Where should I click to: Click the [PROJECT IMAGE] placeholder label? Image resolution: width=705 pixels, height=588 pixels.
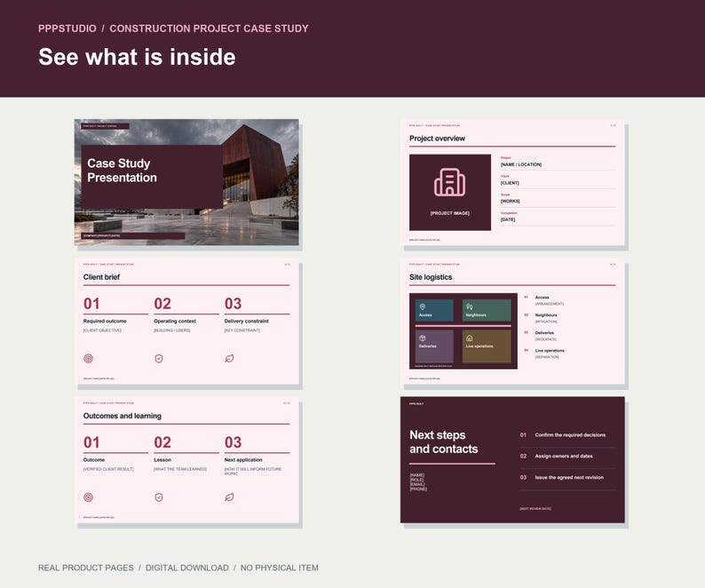(449, 213)
